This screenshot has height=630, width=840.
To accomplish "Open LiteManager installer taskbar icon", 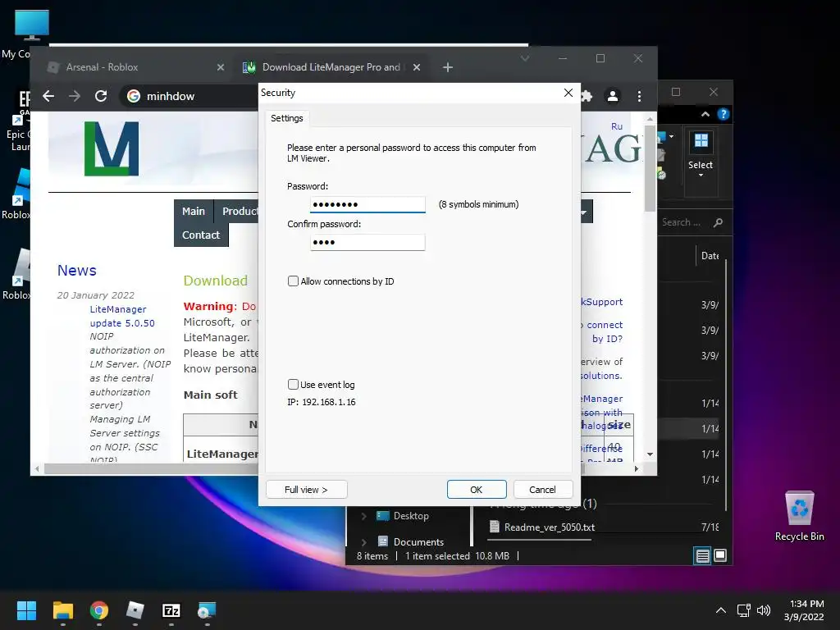I will point(207,610).
